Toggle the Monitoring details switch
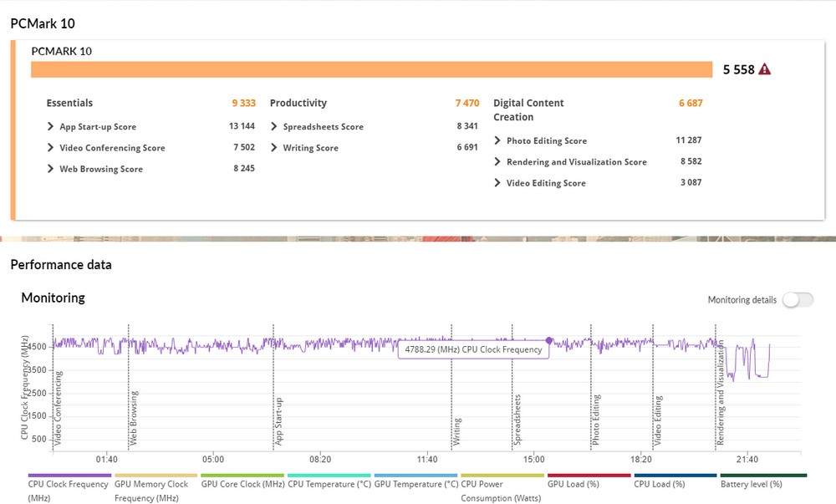This screenshot has width=836, height=504. point(798,300)
